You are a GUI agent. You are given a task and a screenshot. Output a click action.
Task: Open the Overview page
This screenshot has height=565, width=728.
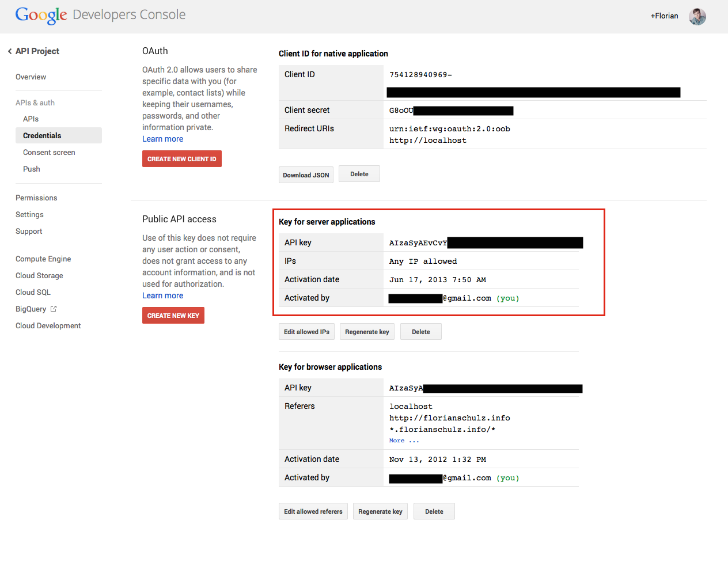[31, 77]
